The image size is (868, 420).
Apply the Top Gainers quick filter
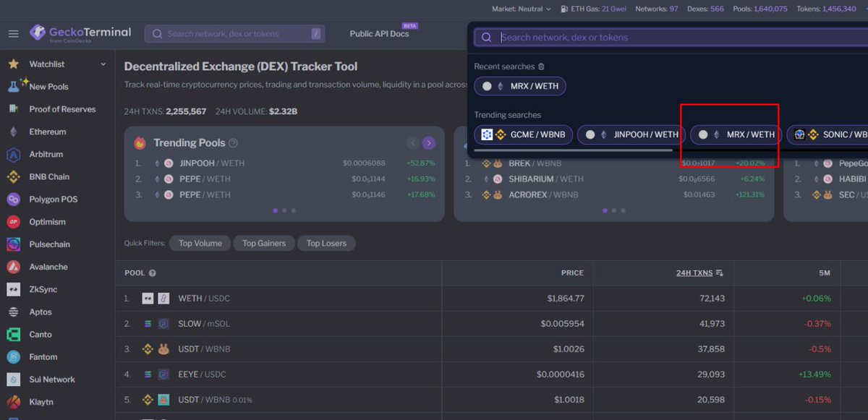coord(264,243)
